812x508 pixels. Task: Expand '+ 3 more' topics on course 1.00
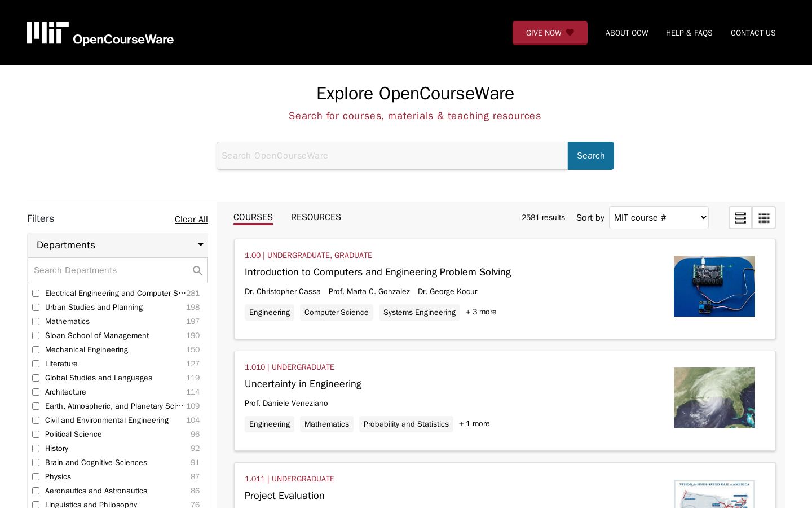pos(481,312)
